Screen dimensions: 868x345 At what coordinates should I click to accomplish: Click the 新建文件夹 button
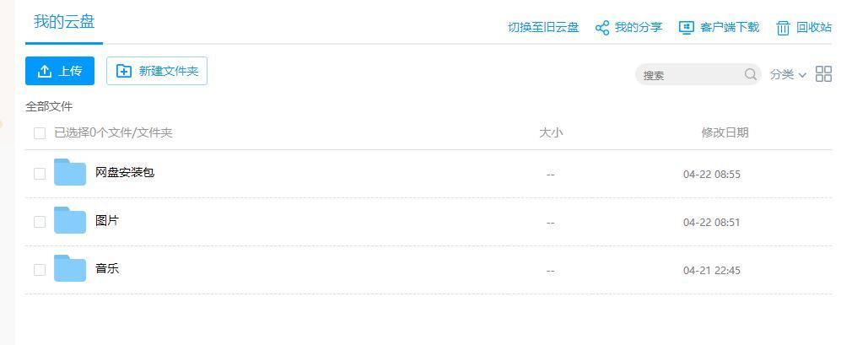coord(157,71)
